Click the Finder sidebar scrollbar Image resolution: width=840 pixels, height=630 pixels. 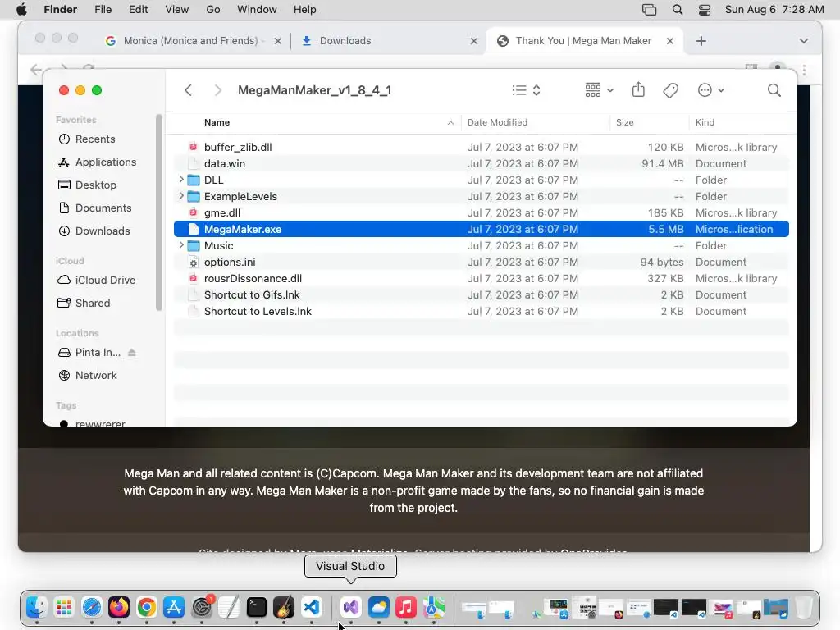click(158, 212)
